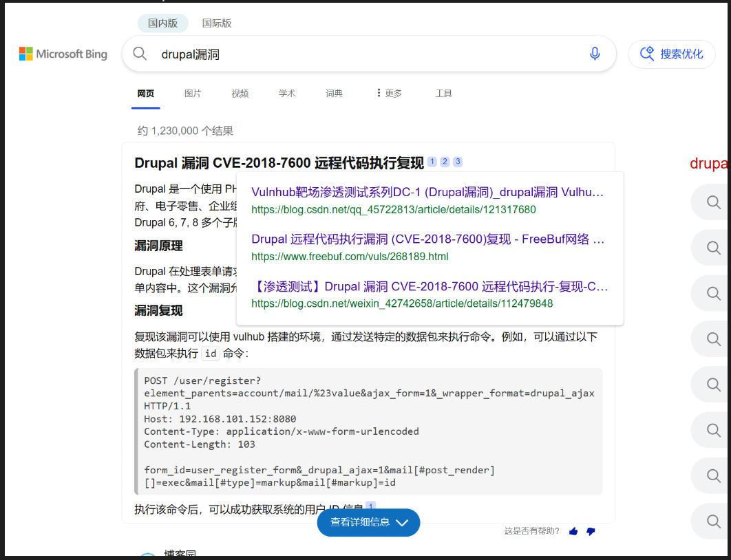Activate the microphone voice search icon
The image size is (731, 560).
tap(595, 54)
